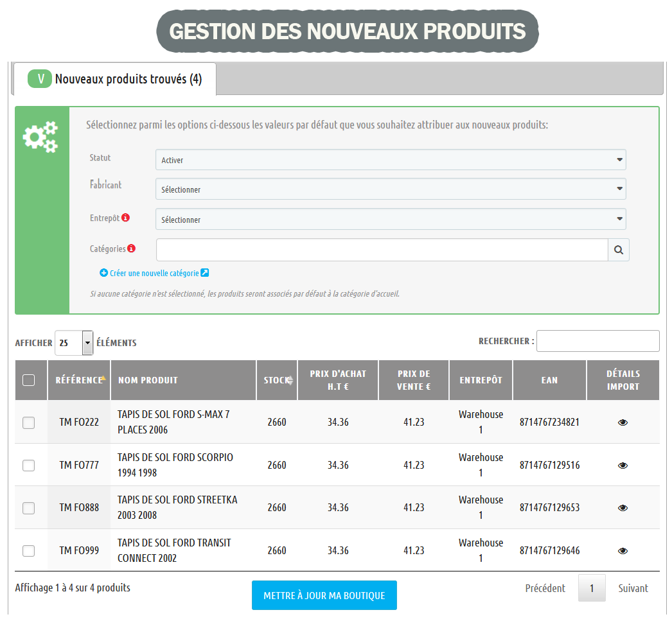Image resolution: width=672 pixels, height=619 pixels.
Task: Switch to Nouveaux produits trouvés tab
Action: 115,80
